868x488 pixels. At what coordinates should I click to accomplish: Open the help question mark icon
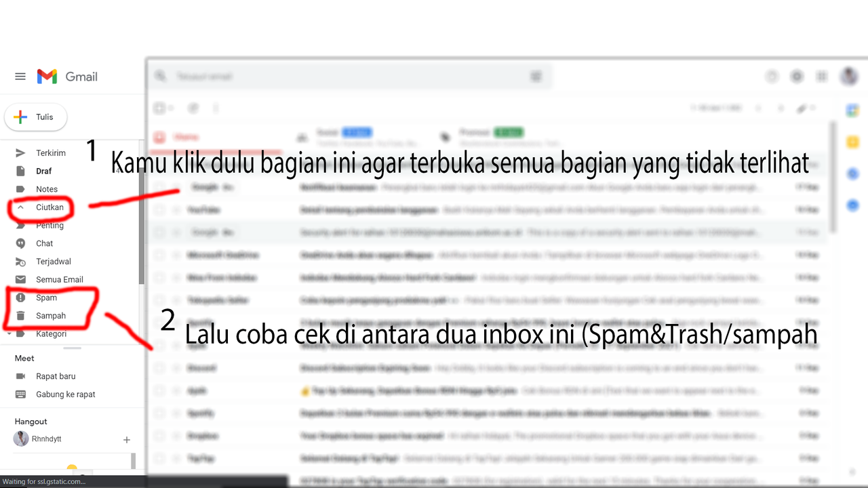tap(772, 77)
